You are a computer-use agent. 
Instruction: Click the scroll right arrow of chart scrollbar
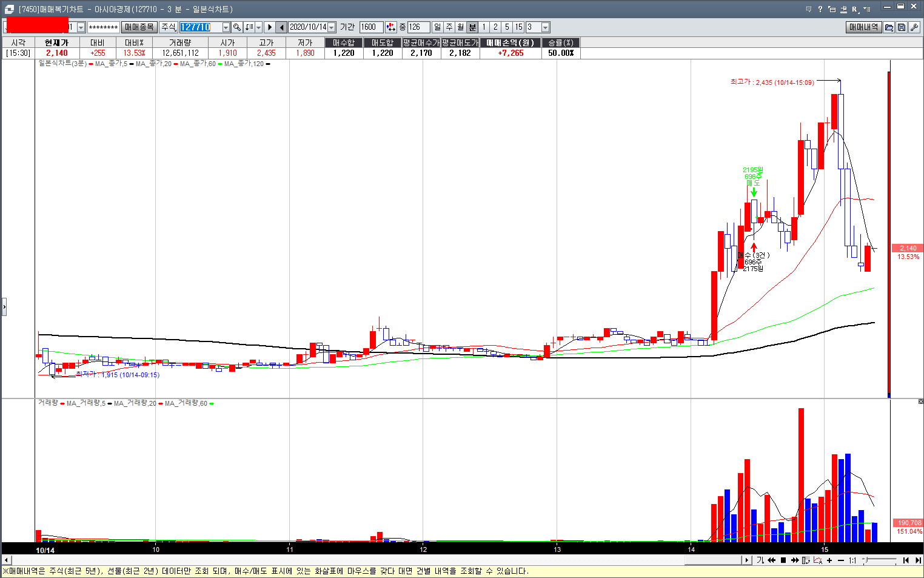[747, 560]
